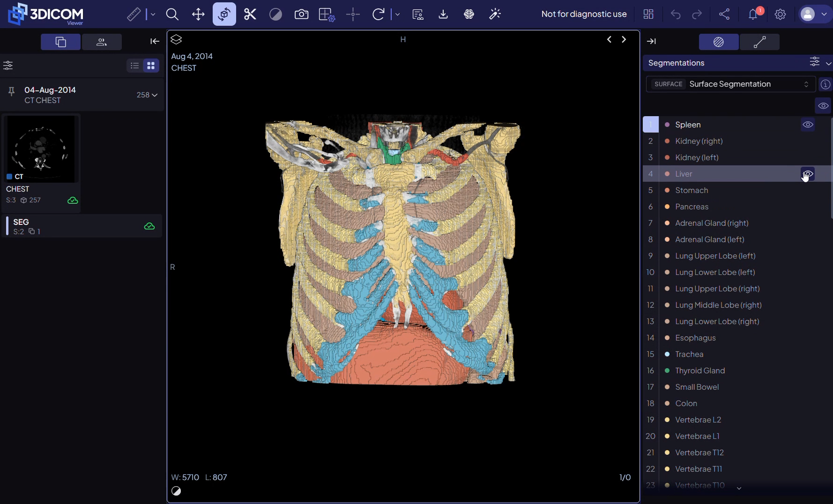Viewport: 833px width, 504px height.
Task: Open the report icon in toolbar
Action: click(418, 15)
